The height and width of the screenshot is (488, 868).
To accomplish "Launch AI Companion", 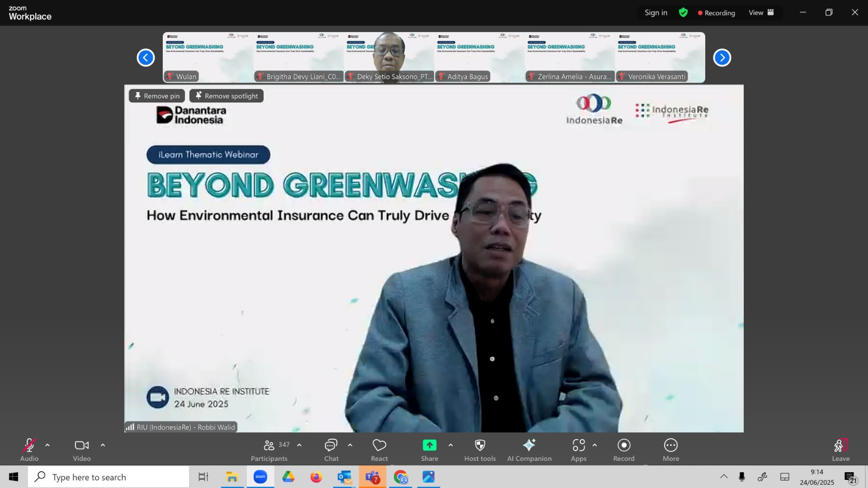I will pos(529,450).
